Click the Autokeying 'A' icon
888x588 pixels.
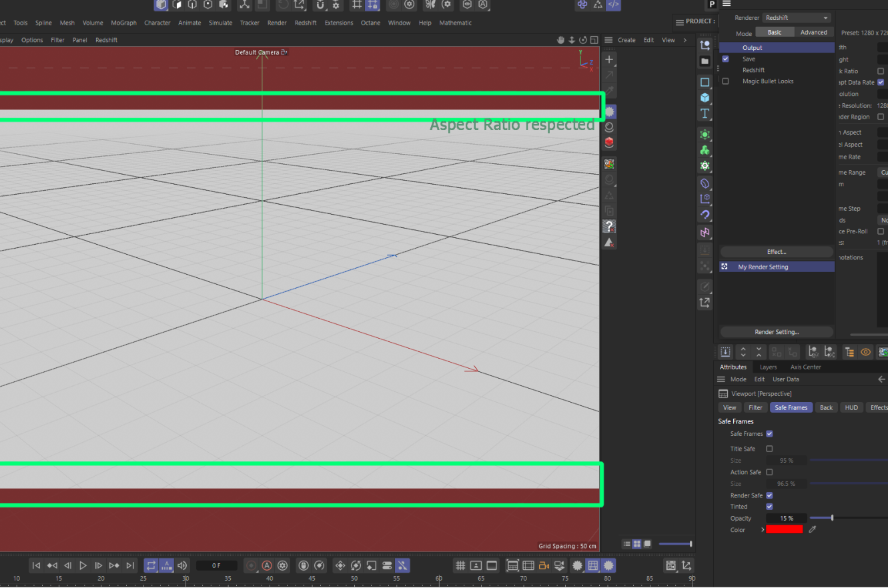(x=267, y=565)
